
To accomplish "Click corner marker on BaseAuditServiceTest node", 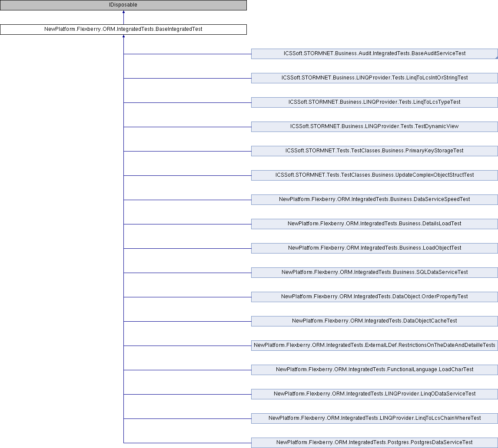I will coord(496,57).
